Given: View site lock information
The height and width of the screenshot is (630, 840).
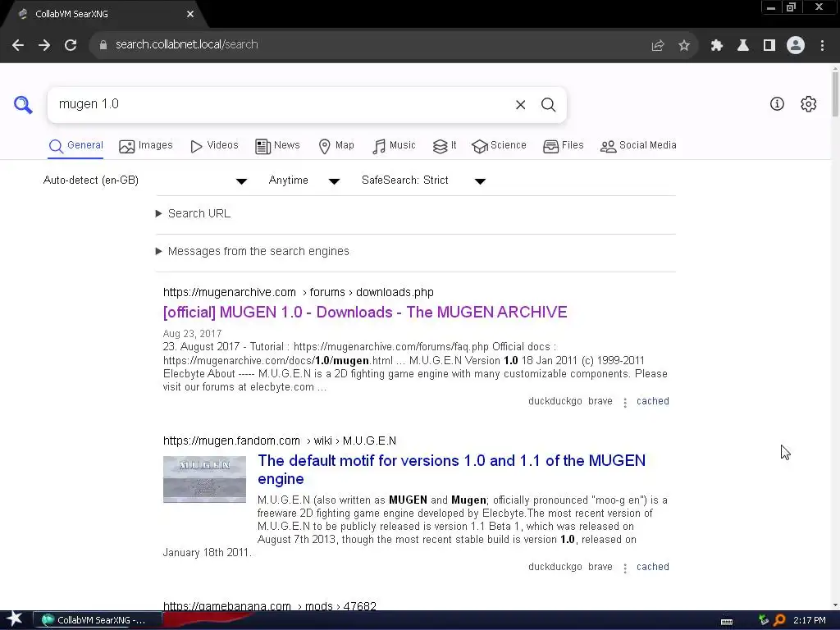Looking at the screenshot, I should [x=103, y=45].
